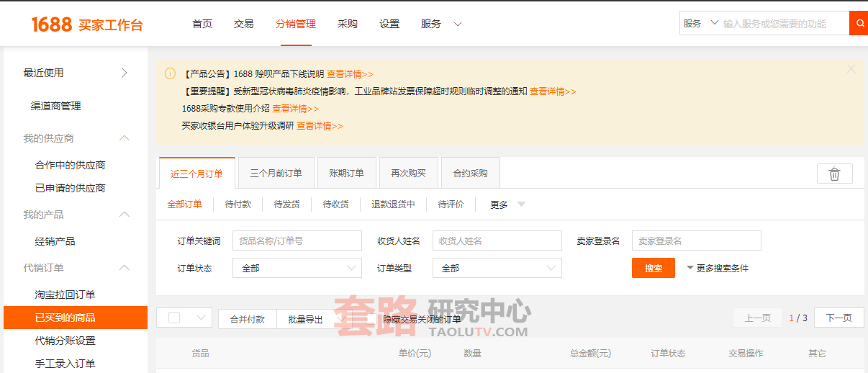
Task: Focus the 订单关键词 input field
Action: [x=297, y=241]
